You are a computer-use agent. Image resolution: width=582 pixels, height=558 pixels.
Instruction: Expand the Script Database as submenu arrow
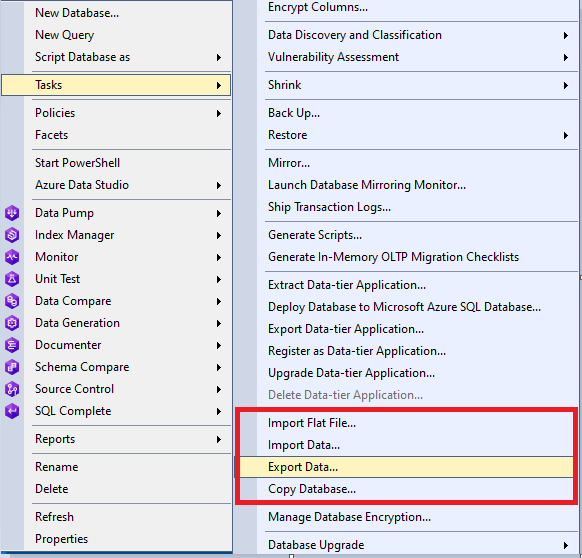click(219, 58)
